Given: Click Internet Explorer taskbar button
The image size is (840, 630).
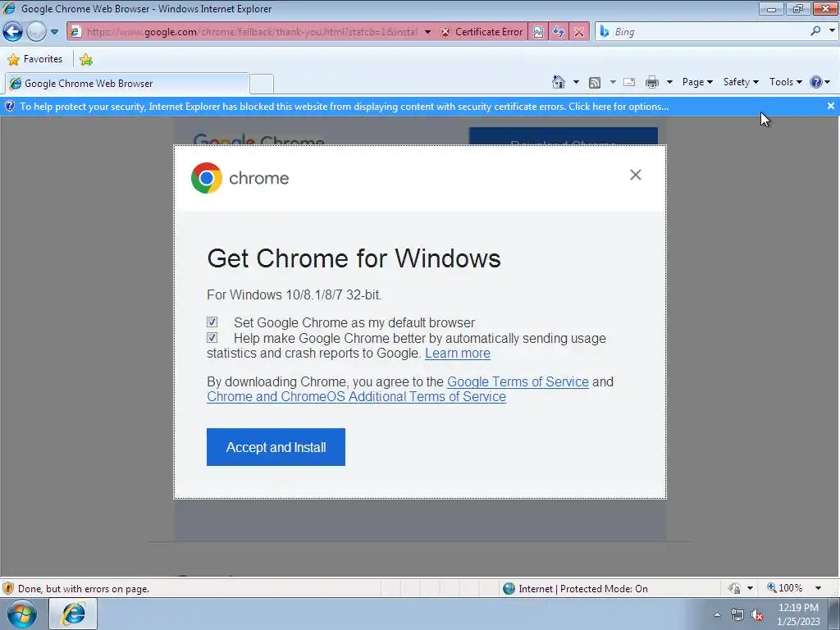Looking at the screenshot, I should [x=73, y=614].
